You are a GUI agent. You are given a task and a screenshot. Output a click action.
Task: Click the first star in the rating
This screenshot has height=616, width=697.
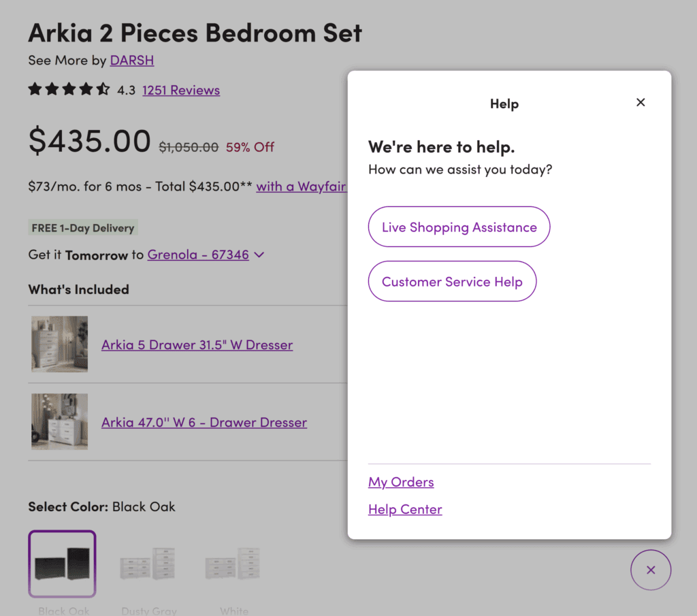pyautogui.click(x=35, y=89)
